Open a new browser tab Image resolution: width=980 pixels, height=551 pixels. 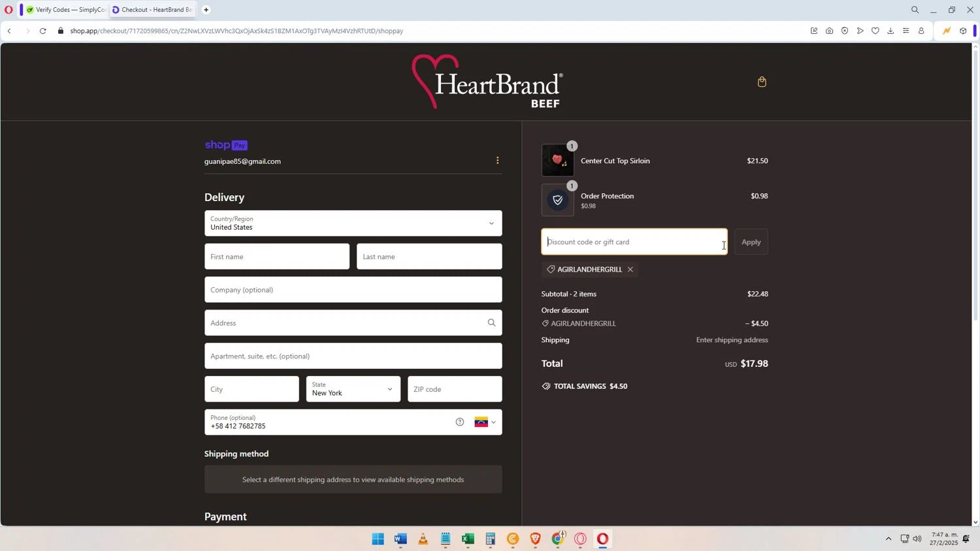click(206, 10)
